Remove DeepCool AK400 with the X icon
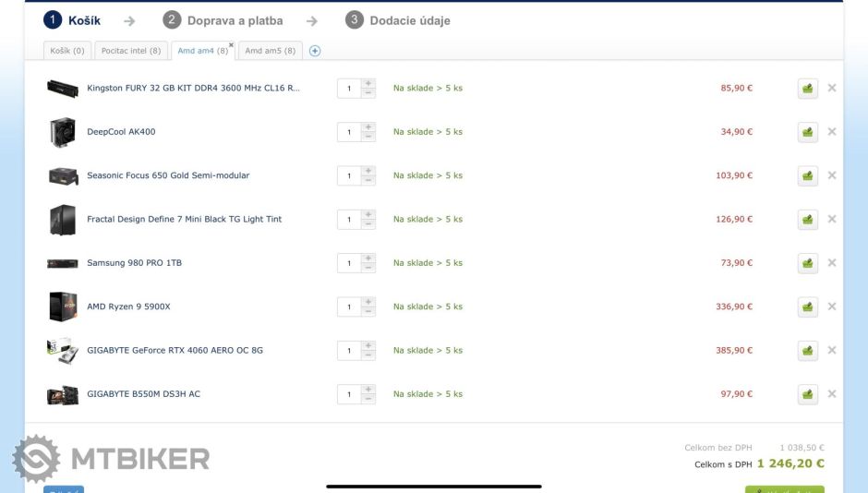 (x=832, y=132)
